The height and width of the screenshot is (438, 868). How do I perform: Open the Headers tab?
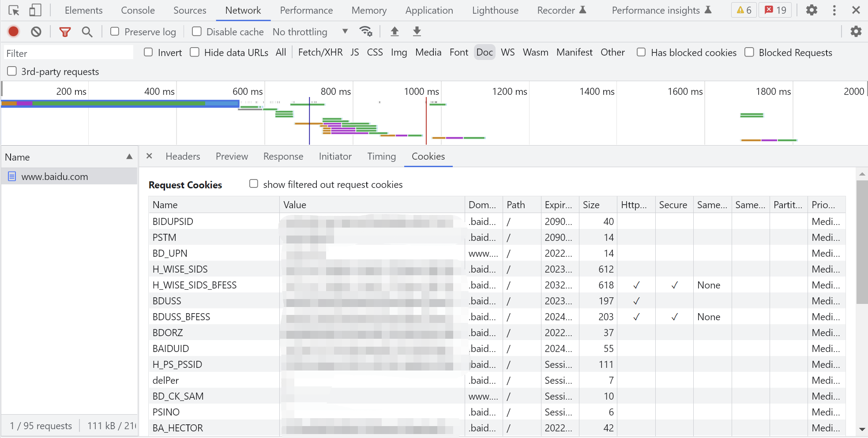pyautogui.click(x=183, y=157)
